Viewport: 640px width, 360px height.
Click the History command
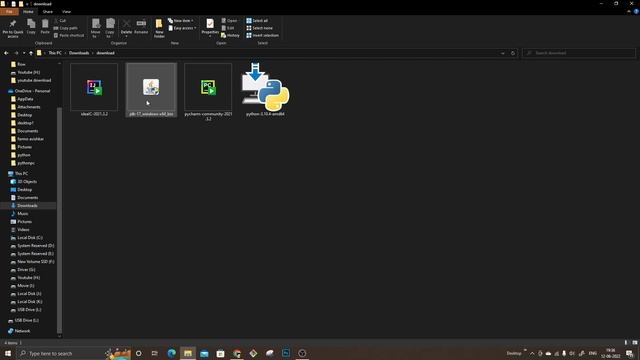(230, 36)
